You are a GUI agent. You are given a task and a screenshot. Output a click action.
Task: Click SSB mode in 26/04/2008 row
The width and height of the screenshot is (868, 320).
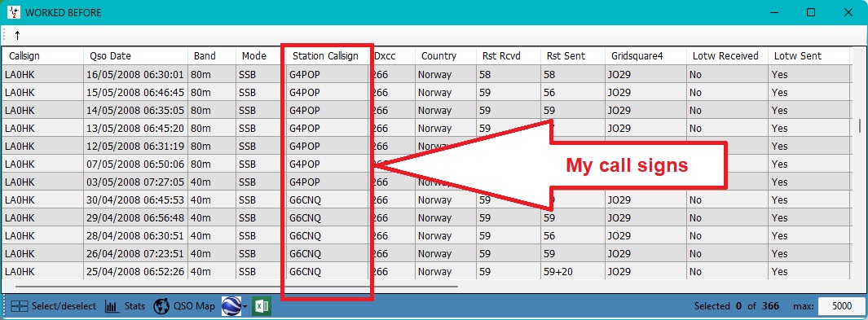(260, 254)
